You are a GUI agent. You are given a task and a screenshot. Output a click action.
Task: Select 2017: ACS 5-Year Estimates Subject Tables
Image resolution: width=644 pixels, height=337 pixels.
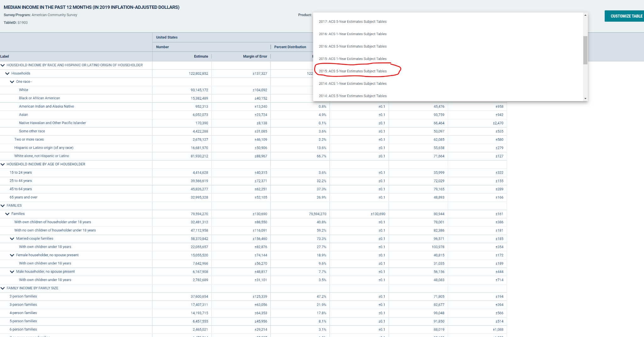coord(353,22)
